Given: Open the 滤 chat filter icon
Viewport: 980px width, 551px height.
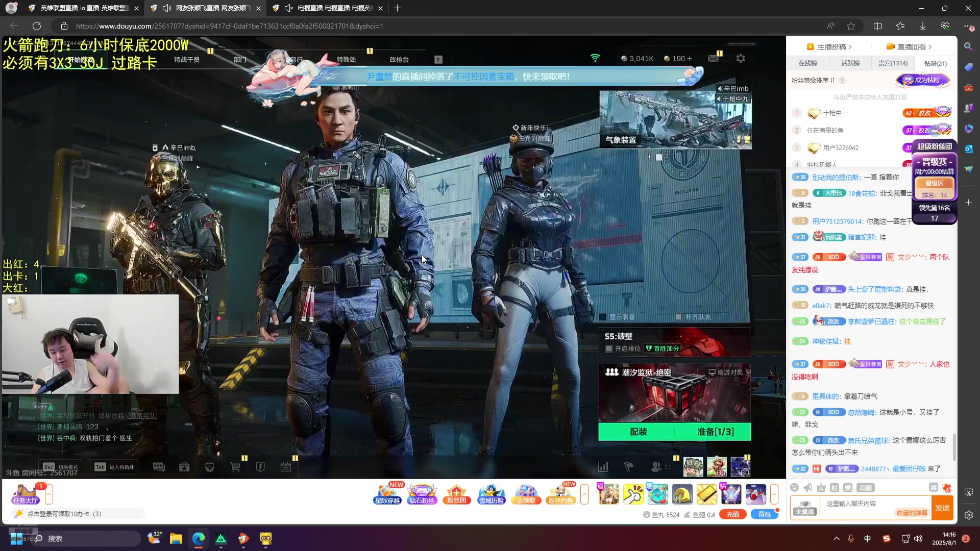Looking at the screenshot, I should [x=934, y=487].
